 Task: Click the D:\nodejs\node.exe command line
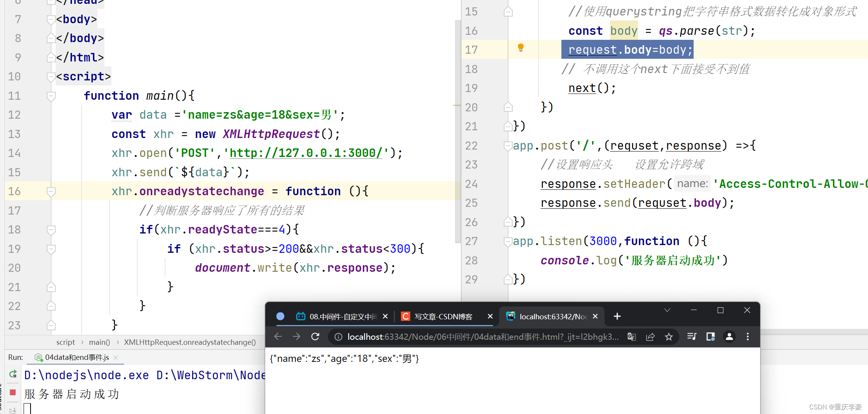[x=145, y=375]
